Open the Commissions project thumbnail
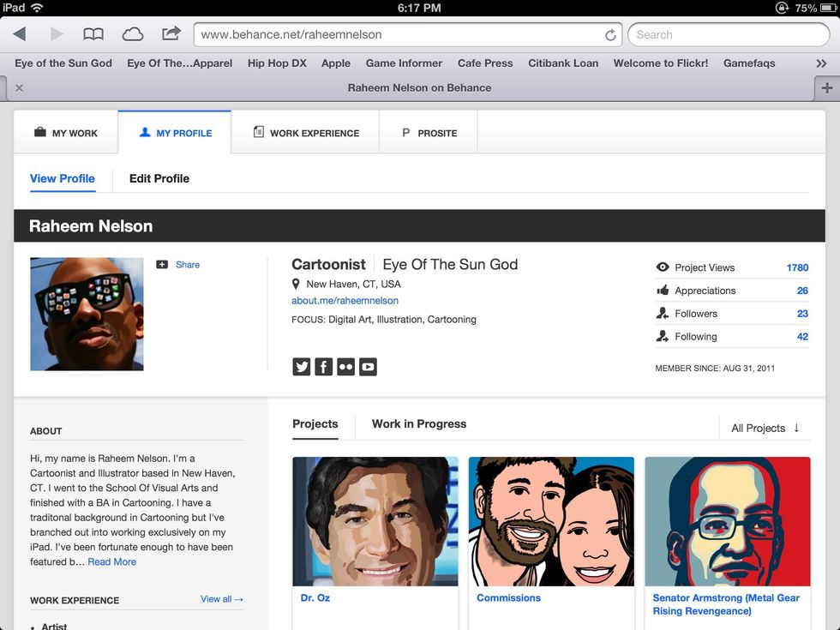Image resolution: width=840 pixels, height=630 pixels. pyautogui.click(x=551, y=521)
